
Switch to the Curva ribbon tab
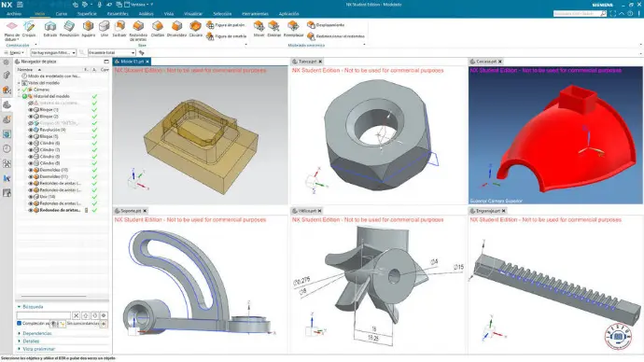click(62, 14)
